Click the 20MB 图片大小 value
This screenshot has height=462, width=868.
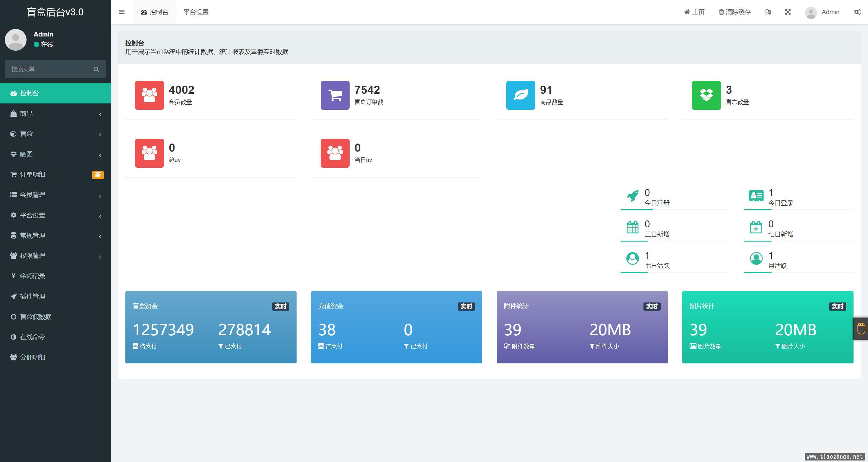coord(796,330)
